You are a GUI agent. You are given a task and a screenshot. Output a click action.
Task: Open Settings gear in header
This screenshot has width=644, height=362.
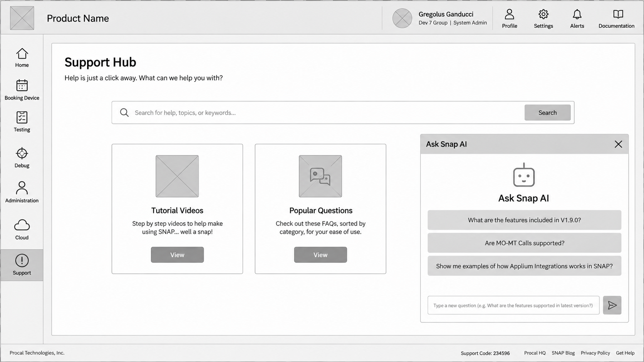point(543,18)
